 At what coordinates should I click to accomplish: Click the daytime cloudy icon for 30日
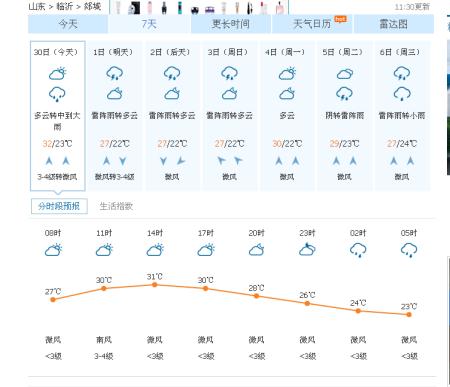coord(57,74)
